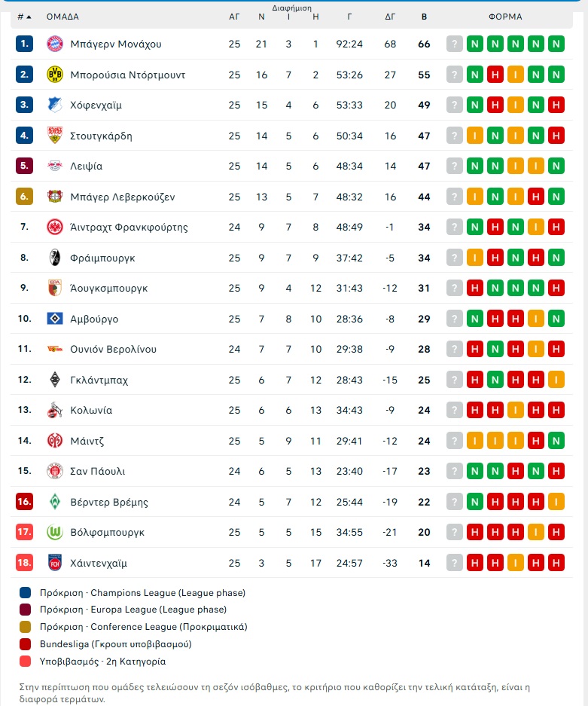
Task: Click the Eintracht Frankfurt eagle logo
Action: 55,227
